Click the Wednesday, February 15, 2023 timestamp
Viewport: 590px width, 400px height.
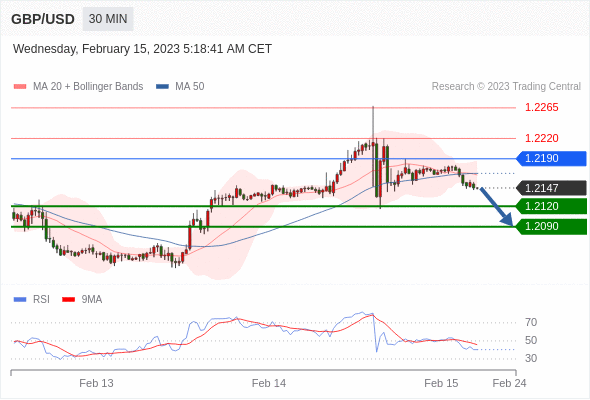click(x=142, y=49)
